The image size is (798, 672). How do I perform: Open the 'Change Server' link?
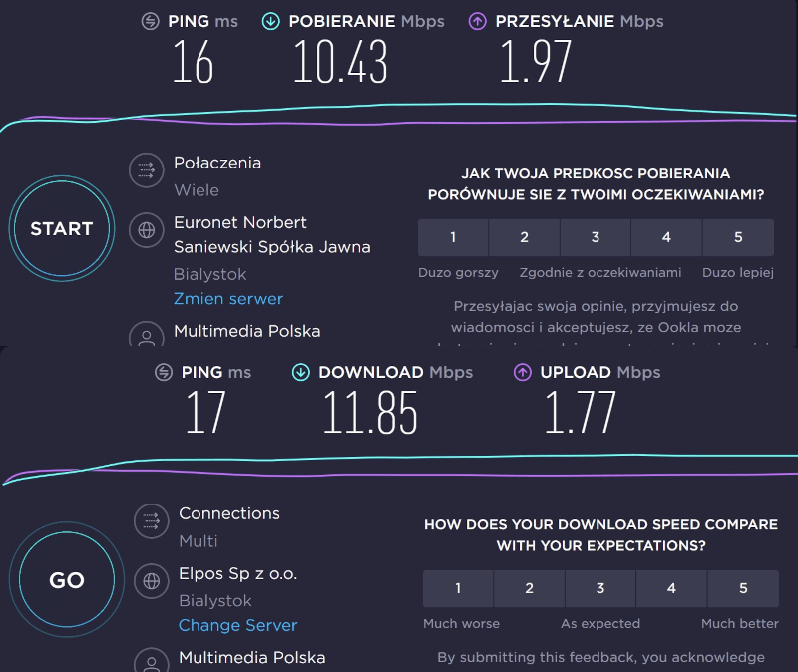click(237, 625)
